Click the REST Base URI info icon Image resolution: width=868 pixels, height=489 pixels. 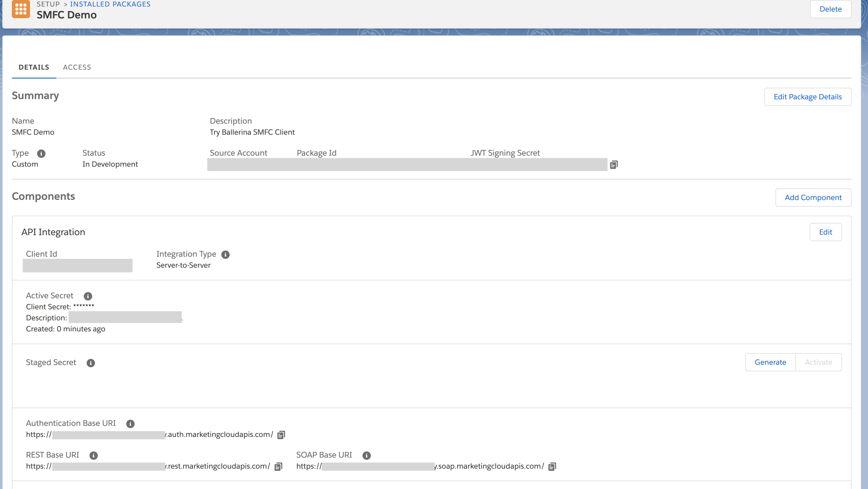[x=94, y=456]
